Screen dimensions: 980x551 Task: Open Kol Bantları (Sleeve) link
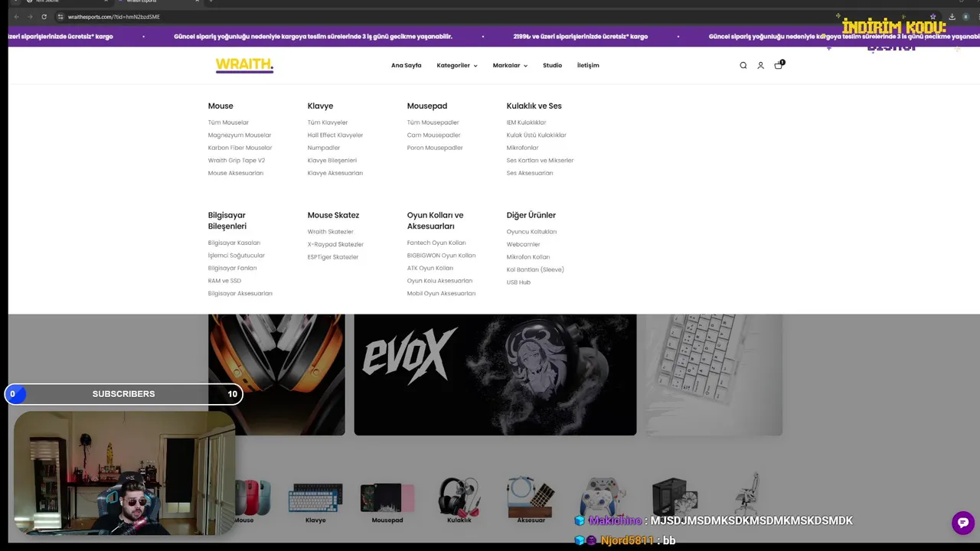pyautogui.click(x=535, y=270)
